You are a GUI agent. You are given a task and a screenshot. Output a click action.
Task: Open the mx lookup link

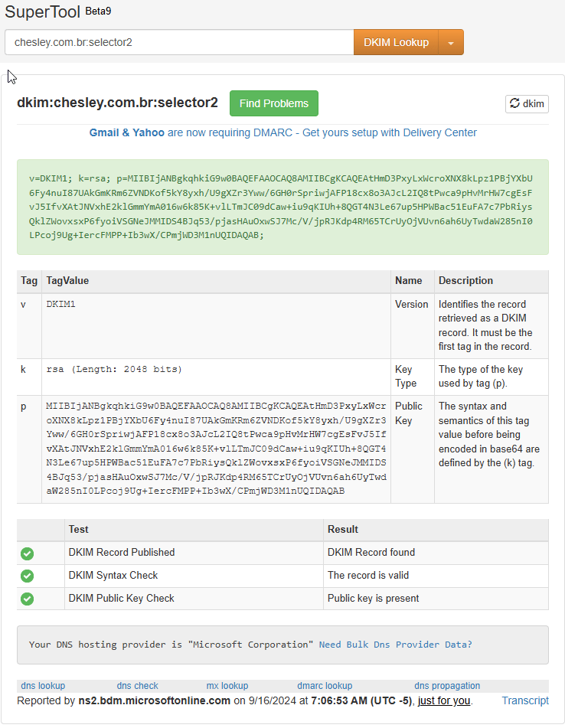click(x=227, y=686)
